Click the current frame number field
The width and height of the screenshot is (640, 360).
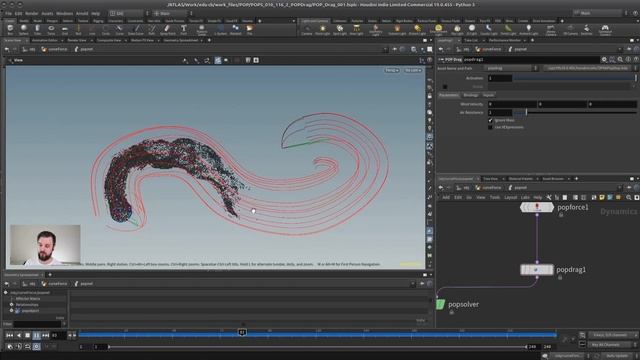pyautogui.click(x=58, y=335)
